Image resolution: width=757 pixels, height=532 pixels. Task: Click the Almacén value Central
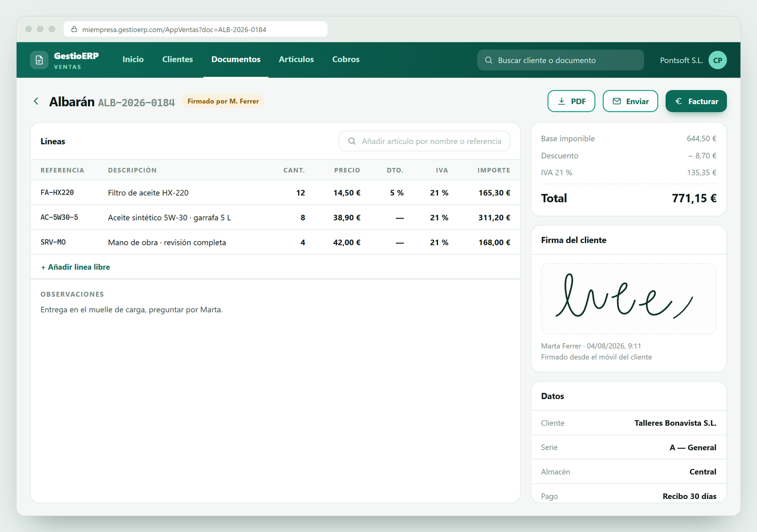(703, 472)
